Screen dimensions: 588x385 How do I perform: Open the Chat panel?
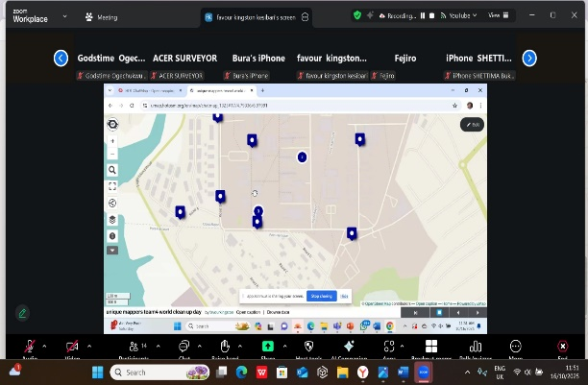click(184, 346)
